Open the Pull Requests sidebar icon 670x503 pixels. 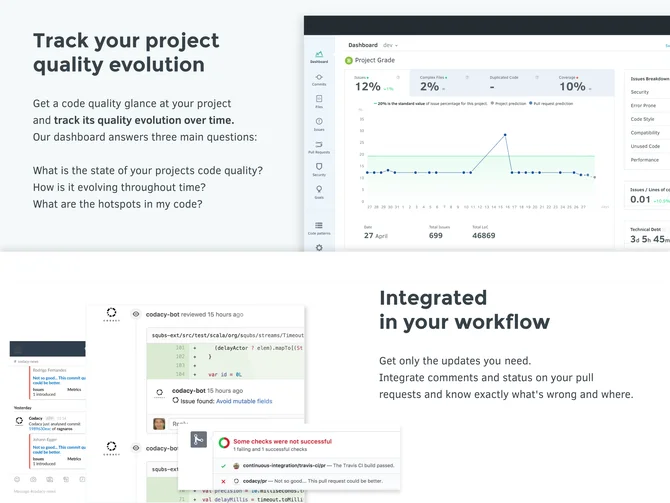point(319,144)
